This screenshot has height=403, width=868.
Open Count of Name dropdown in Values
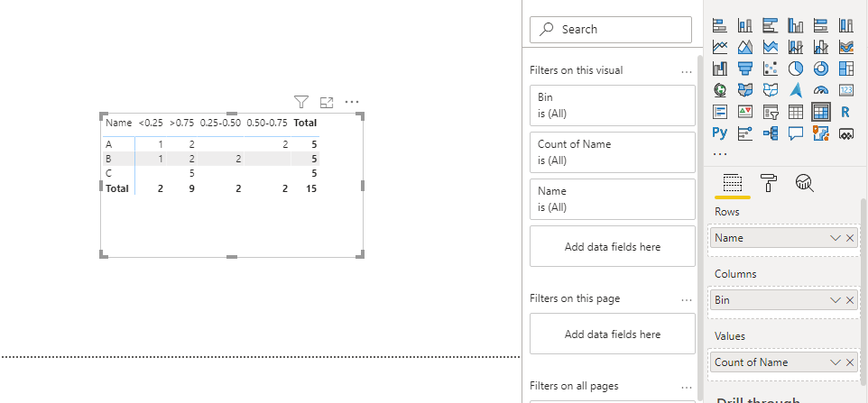pos(836,362)
